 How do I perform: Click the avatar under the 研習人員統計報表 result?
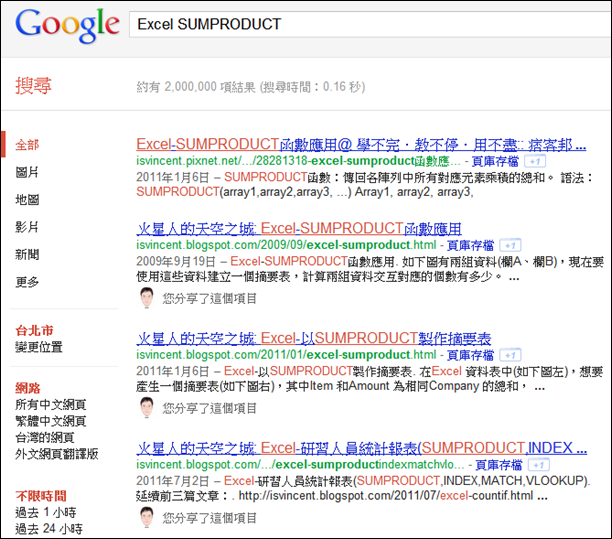(147, 517)
